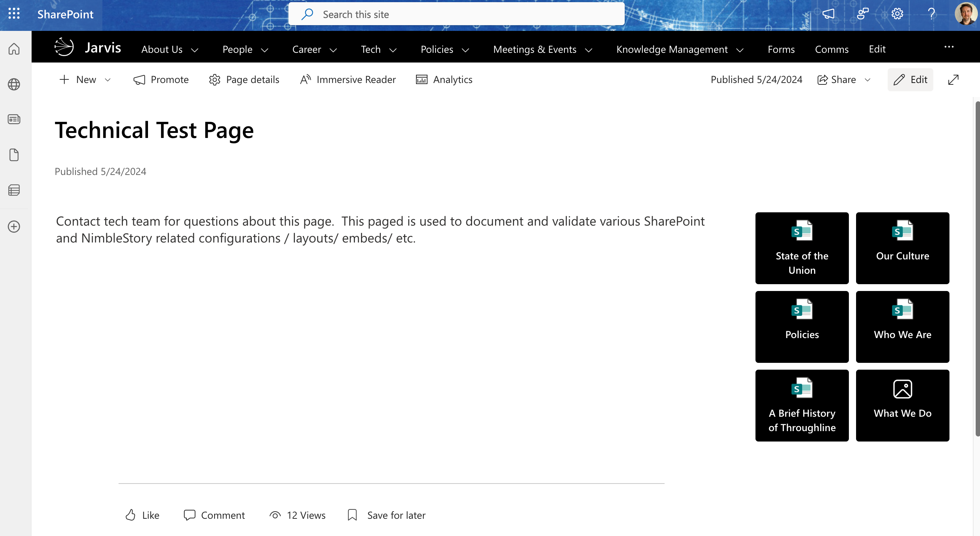Toggle Like on this page
980x536 pixels.
pyautogui.click(x=142, y=515)
